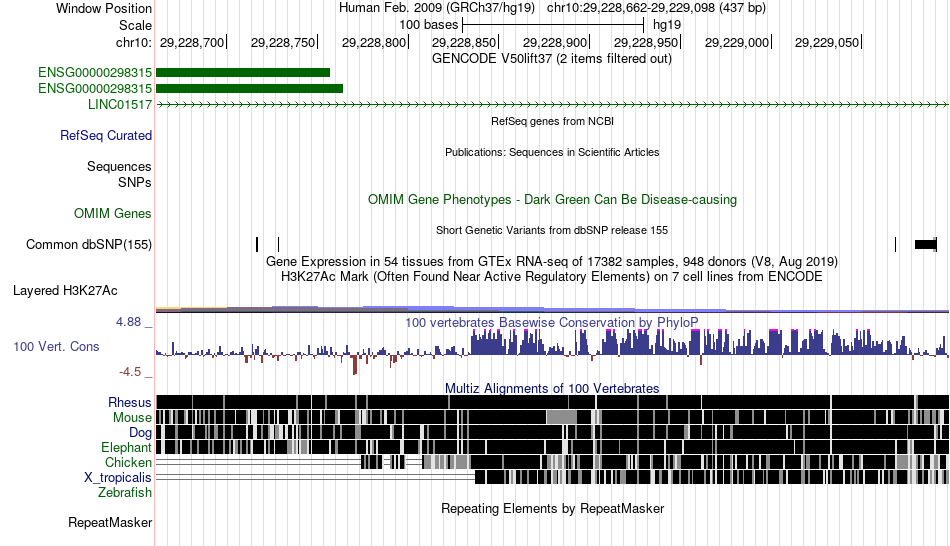Click the PhyloP conservation histogram
This screenshot has width=950, height=546.
[x=552, y=351]
